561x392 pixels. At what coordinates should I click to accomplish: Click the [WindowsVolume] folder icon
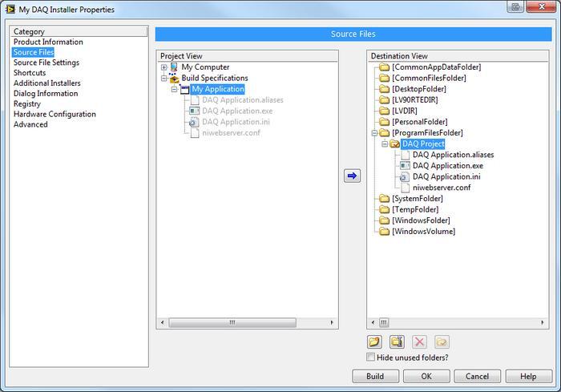coord(384,231)
